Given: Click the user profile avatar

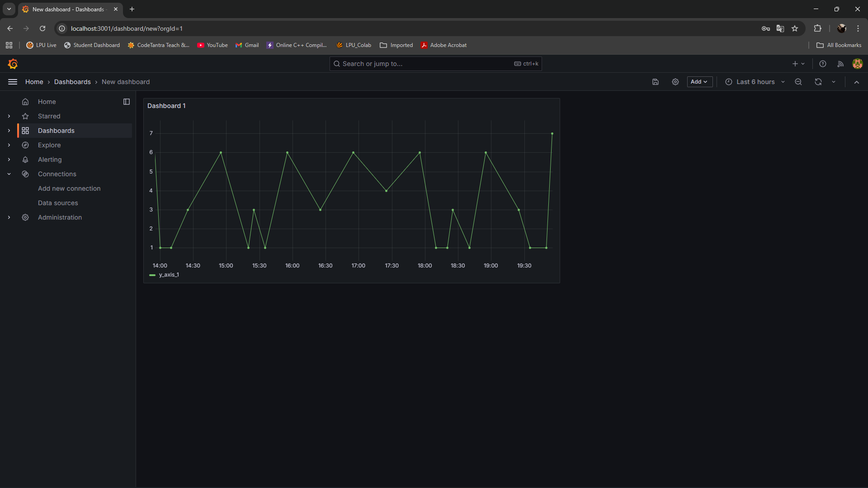Looking at the screenshot, I should coord(857,64).
